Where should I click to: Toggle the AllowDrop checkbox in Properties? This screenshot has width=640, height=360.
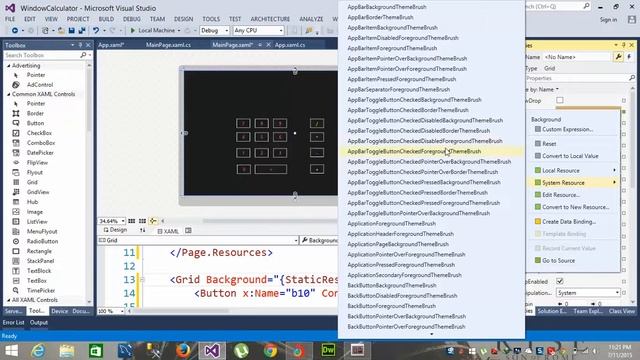click(560, 100)
